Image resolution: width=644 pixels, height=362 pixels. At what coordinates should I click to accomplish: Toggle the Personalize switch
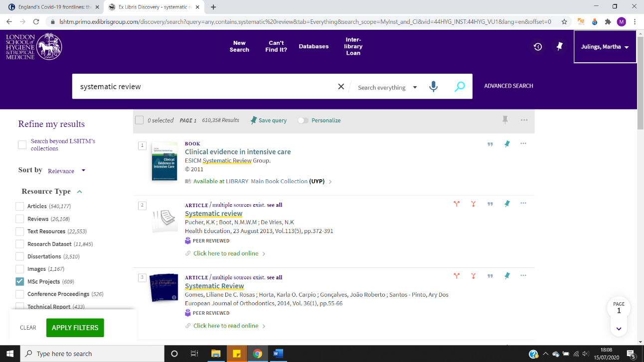pyautogui.click(x=303, y=121)
